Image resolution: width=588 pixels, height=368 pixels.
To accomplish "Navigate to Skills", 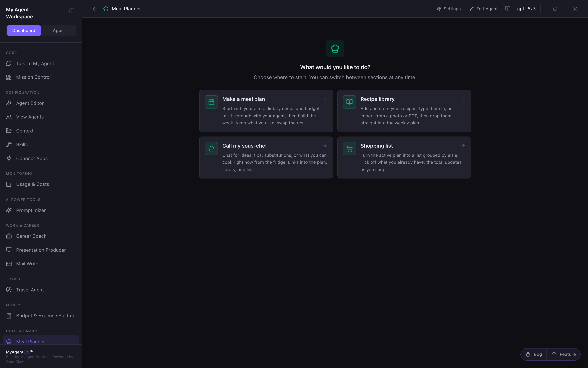I will click(x=41, y=145).
